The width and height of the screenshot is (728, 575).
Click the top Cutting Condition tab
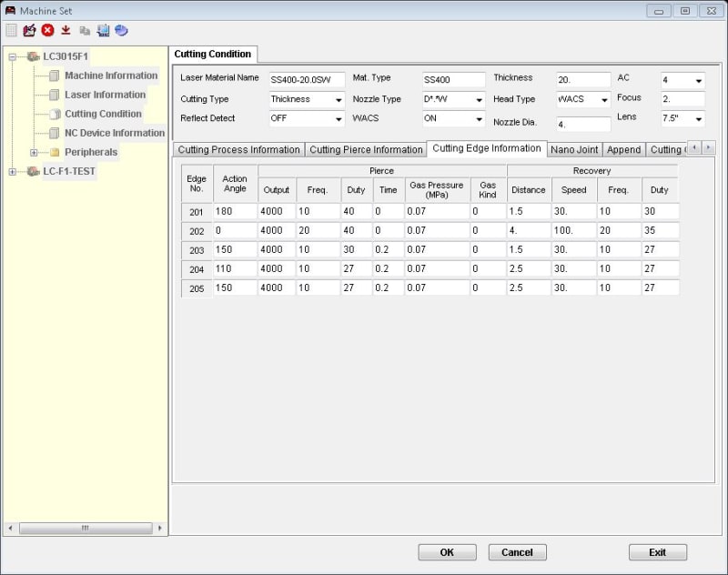(x=213, y=54)
